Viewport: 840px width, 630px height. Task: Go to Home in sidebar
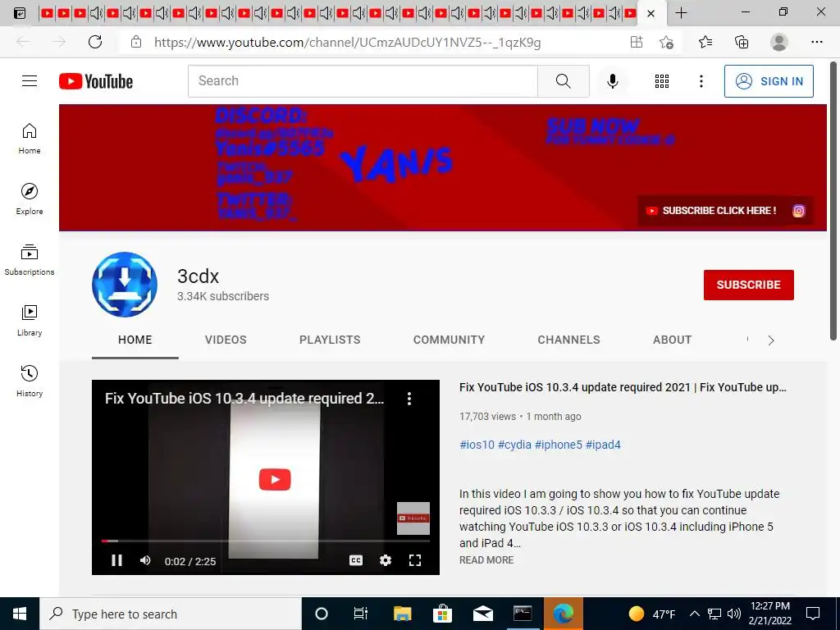click(30, 139)
